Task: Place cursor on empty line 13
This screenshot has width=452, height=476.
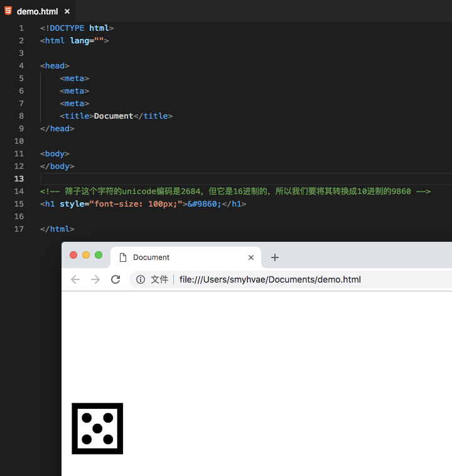Action: click(x=246, y=179)
